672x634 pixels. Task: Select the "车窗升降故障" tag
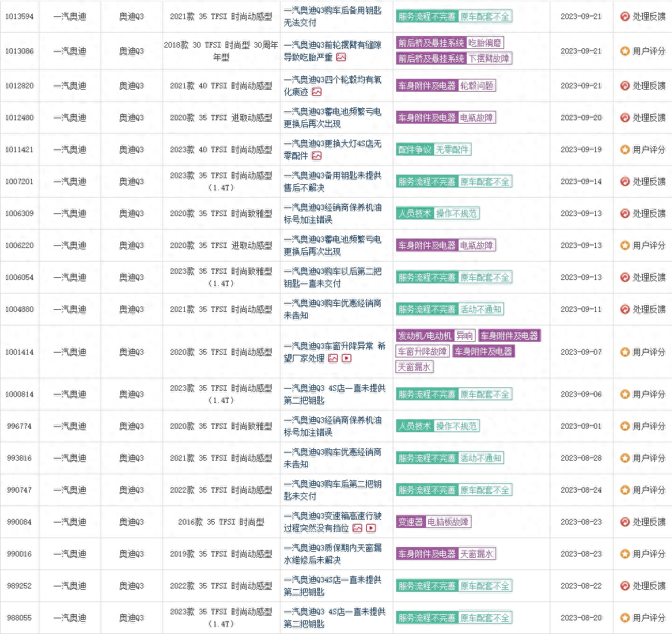click(x=422, y=351)
